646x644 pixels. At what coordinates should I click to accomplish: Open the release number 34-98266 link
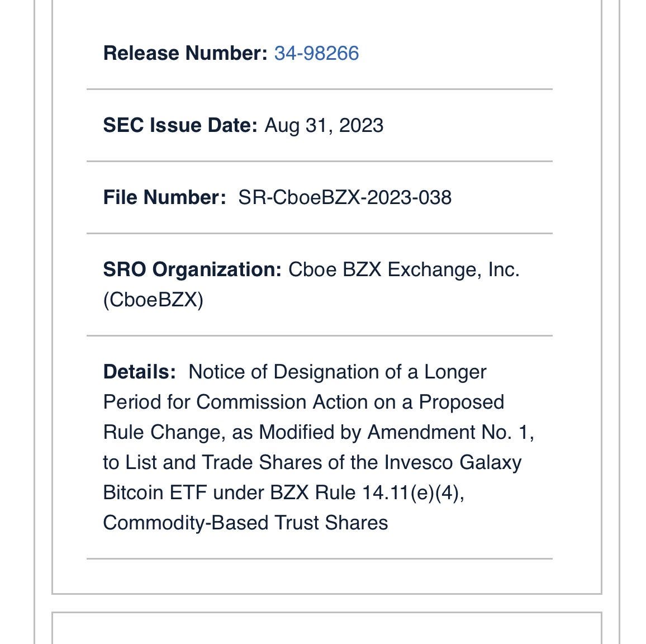(x=316, y=53)
